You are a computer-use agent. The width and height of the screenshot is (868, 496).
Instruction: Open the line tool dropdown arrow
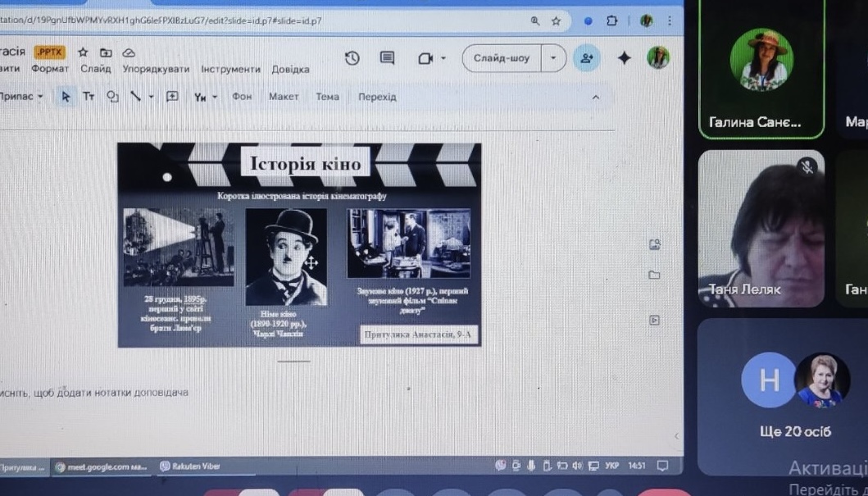coord(151,97)
